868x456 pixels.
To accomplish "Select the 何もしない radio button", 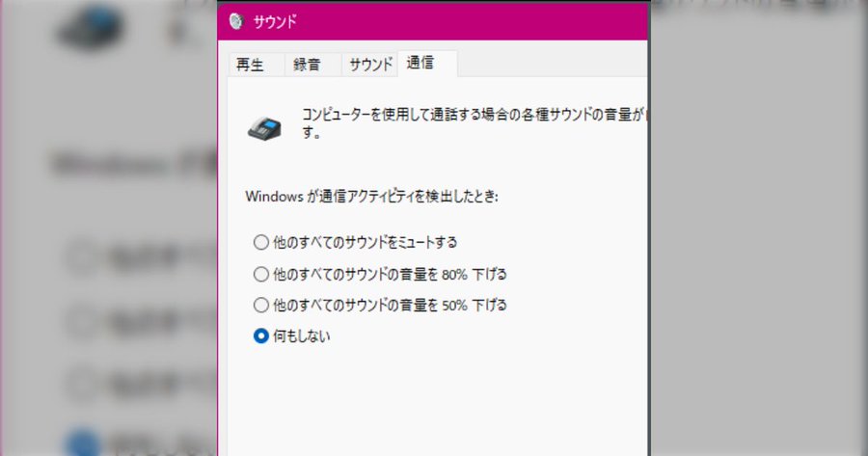I will pyautogui.click(x=260, y=336).
